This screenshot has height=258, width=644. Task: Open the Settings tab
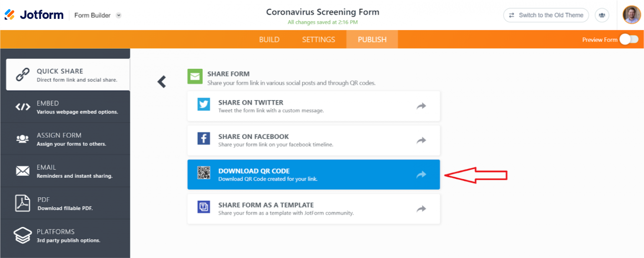click(x=318, y=39)
